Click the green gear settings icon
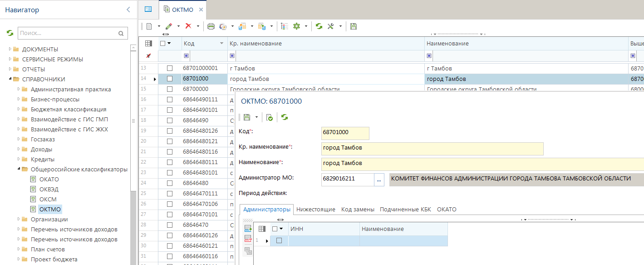 [x=297, y=26]
